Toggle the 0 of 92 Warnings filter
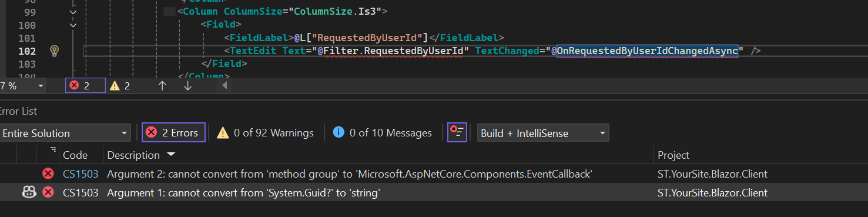 coord(265,133)
